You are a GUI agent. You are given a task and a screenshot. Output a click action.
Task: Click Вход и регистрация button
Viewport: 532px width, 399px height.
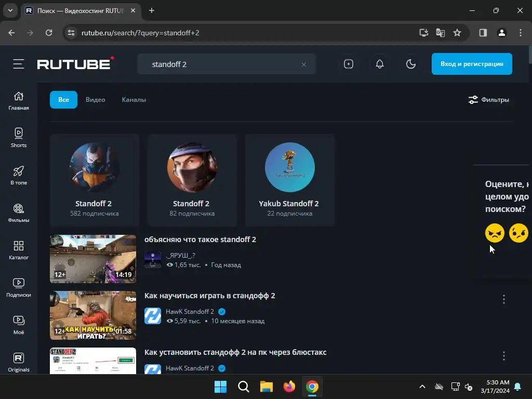click(x=472, y=64)
